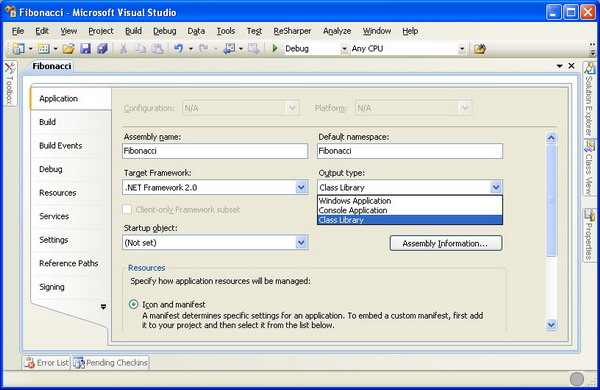Click the Cut scissors icon
Viewport: 600px width, 390px height.
point(123,49)
